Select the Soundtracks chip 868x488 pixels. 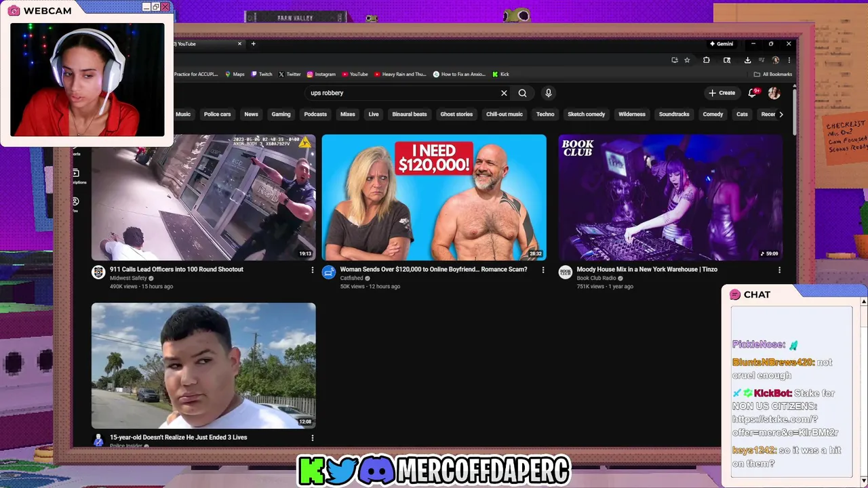pos(674,115)
